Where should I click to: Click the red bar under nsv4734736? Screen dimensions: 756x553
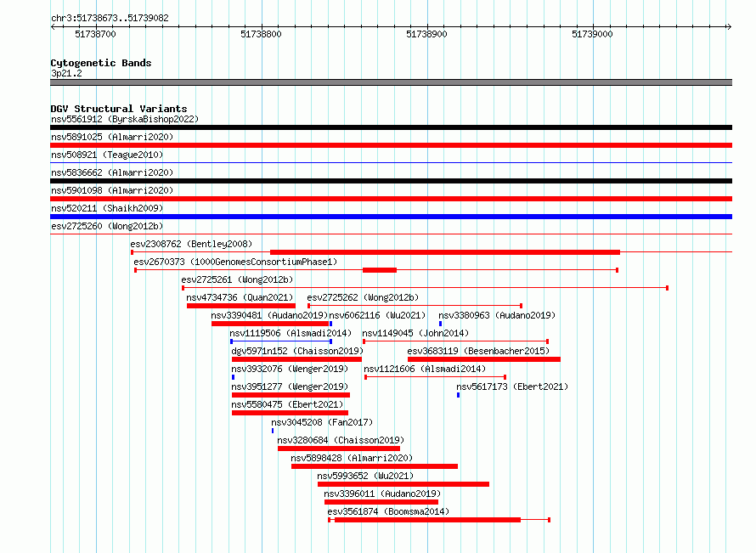click(241, 306)
